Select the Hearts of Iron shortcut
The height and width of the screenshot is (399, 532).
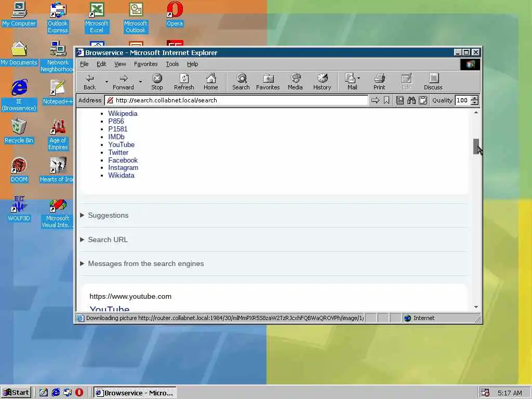pyautogui.click(x=57, y=170)
